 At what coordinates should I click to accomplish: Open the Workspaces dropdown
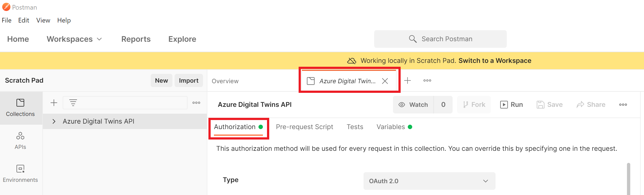click(x=75, y=39)
